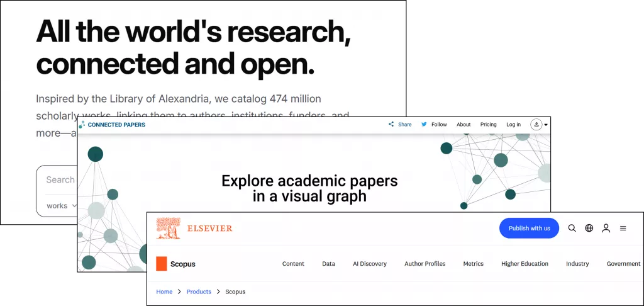Open search magnifier on Elsevier page
Screen dimensions: 644x306
[572, 229]
